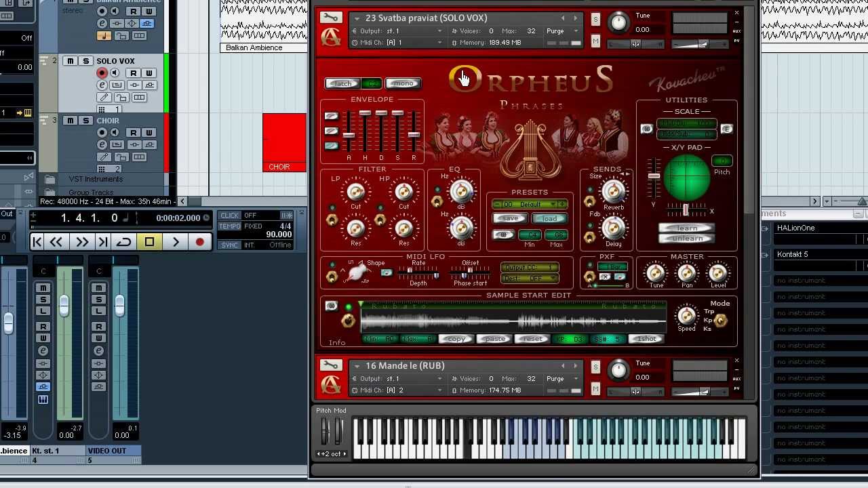The image size is (868, 488).
Task: Click the learn button under the X/Y pad
Action: [x=687, y=228]
